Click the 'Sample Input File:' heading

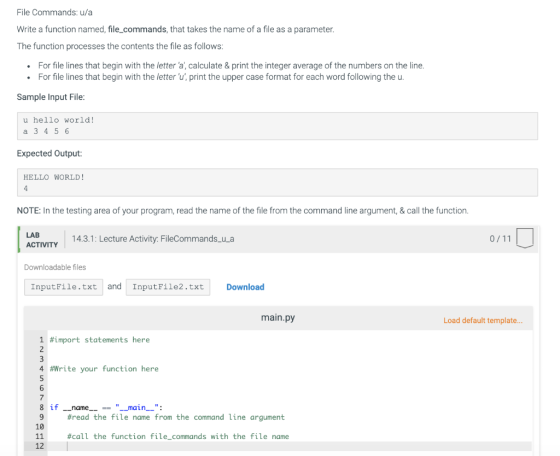click(x=51, y=97)
